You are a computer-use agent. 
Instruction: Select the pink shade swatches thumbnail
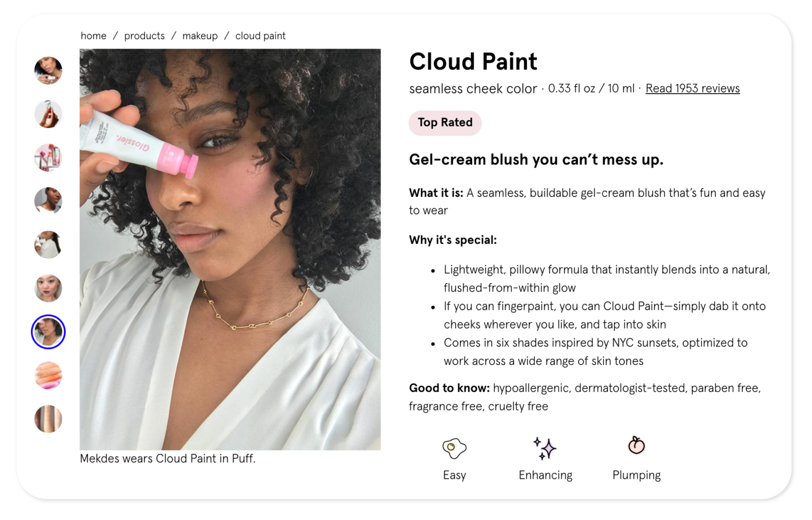point(48,375)
